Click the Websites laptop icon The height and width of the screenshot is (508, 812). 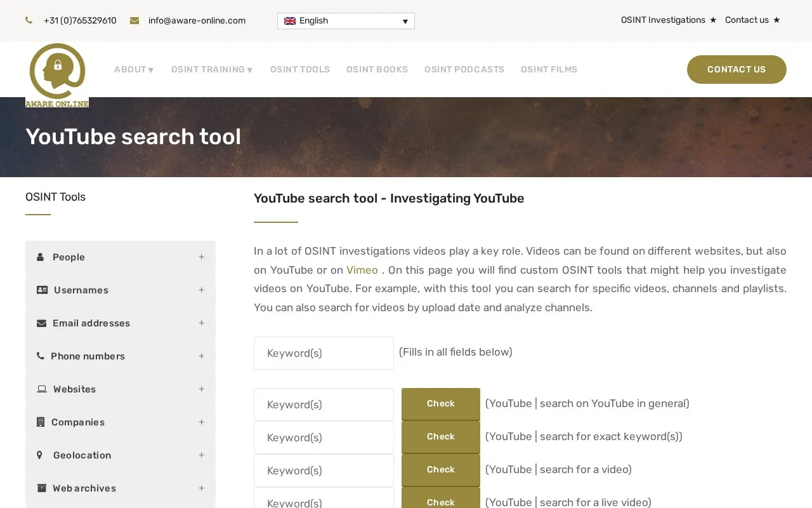pyautogui.click(x=42, y=389)
